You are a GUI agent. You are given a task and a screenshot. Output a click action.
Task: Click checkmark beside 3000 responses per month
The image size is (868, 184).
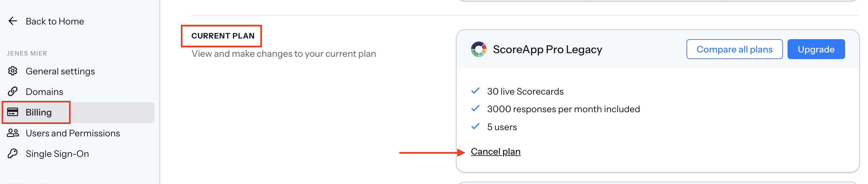click(x=475, y=109)
